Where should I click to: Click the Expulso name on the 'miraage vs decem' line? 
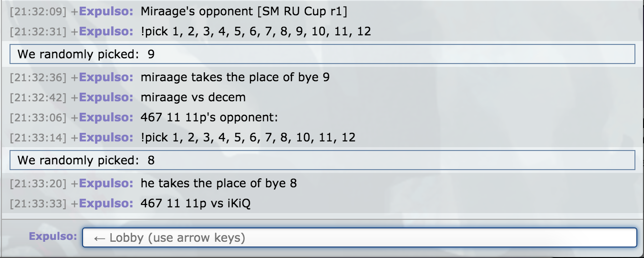point(106,97)
